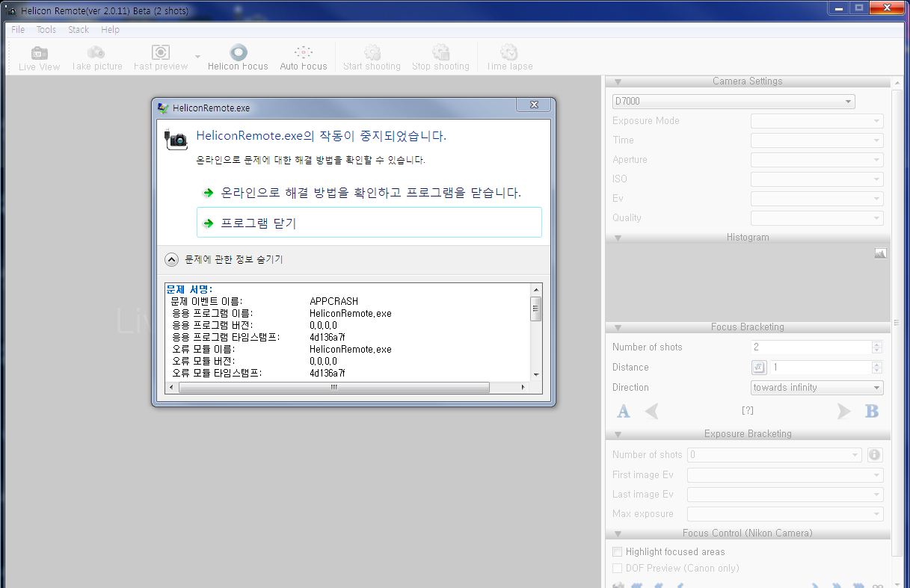Click 프로그램 닫기 to close the program
Viewport: 910px width, 588px height.
pyautogui.click(x=369, y=223)
